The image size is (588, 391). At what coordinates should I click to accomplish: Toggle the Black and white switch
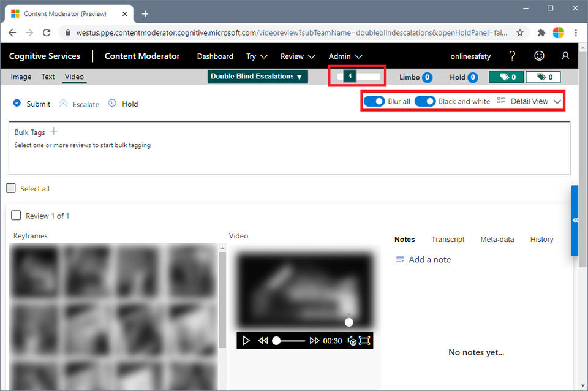(x=425, y=101)
